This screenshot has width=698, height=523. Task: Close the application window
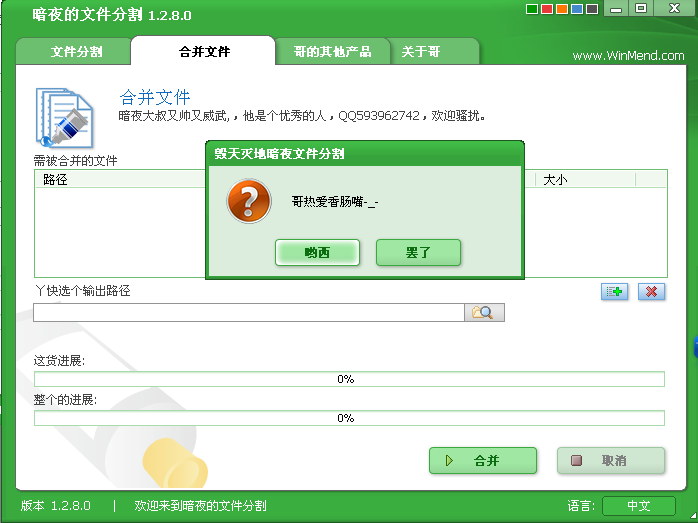tap(674, 8)
